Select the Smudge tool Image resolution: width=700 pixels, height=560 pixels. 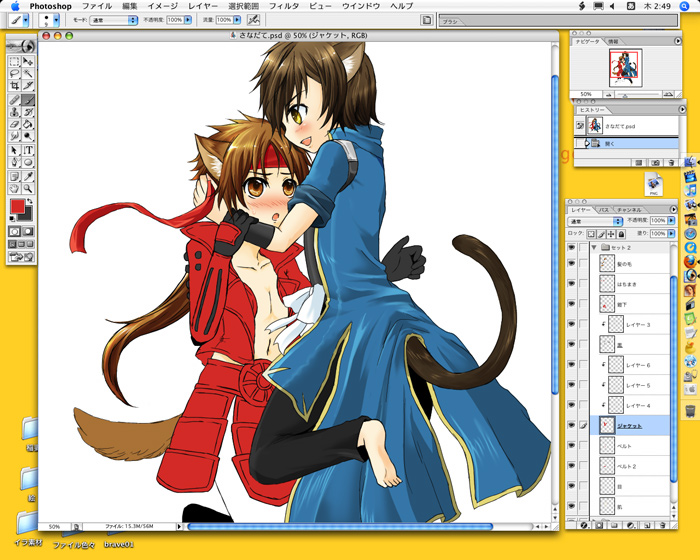pos(14,136)
